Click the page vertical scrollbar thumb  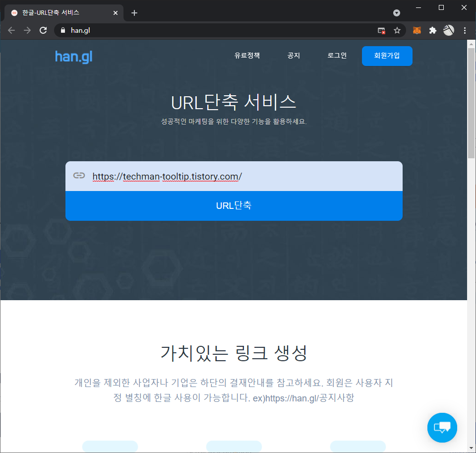(x=471, y=103)
